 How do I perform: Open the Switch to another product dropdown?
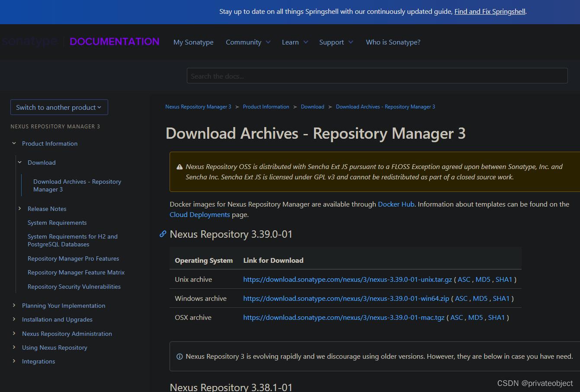(59, 107)
